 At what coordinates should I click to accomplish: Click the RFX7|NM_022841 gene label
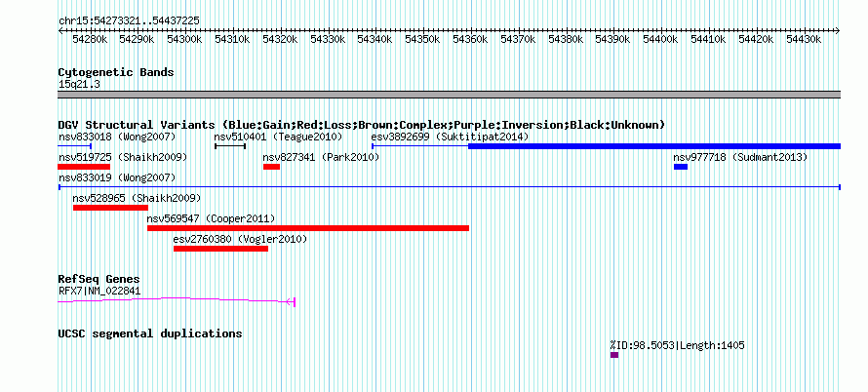click(99, 292)
